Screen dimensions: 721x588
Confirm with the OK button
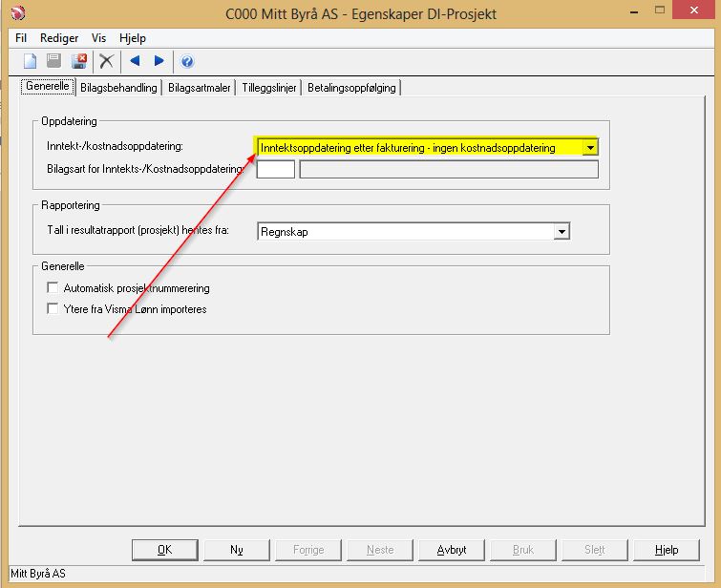click(164, 550)
